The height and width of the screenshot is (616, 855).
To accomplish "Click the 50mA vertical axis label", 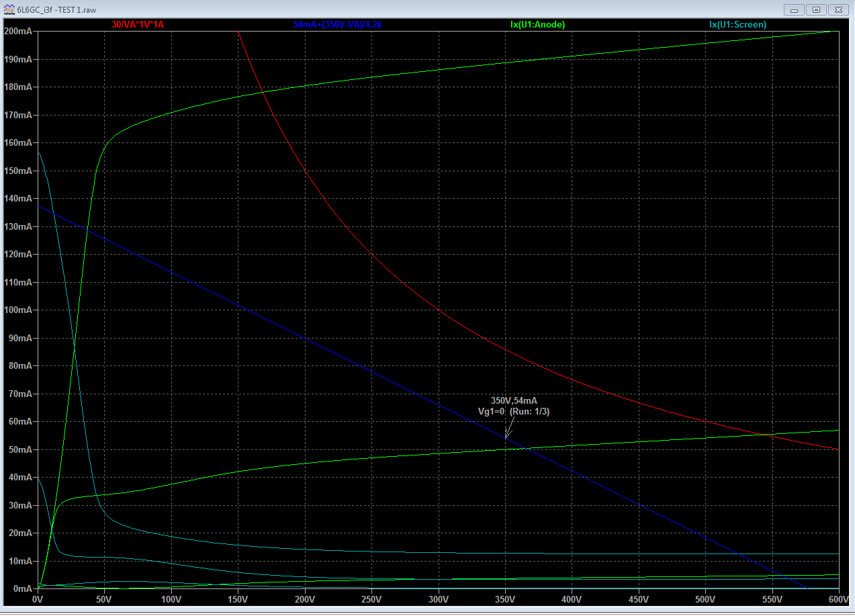I will (x=20, y=449).
